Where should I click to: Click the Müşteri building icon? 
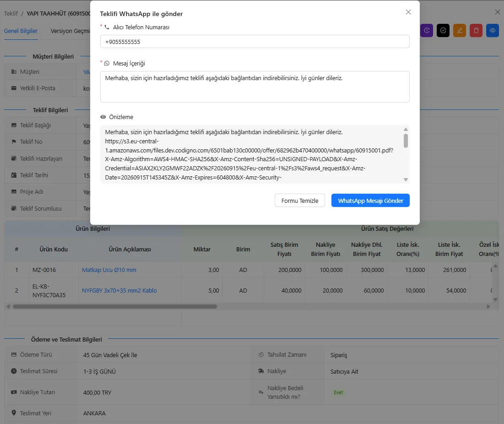click(x=14, y=72)
